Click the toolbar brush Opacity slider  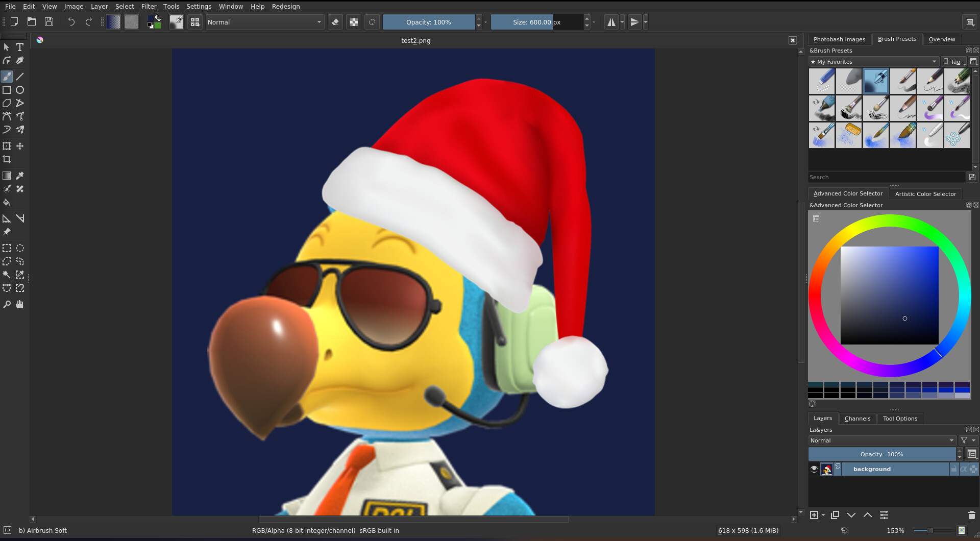tap(429, 22)
